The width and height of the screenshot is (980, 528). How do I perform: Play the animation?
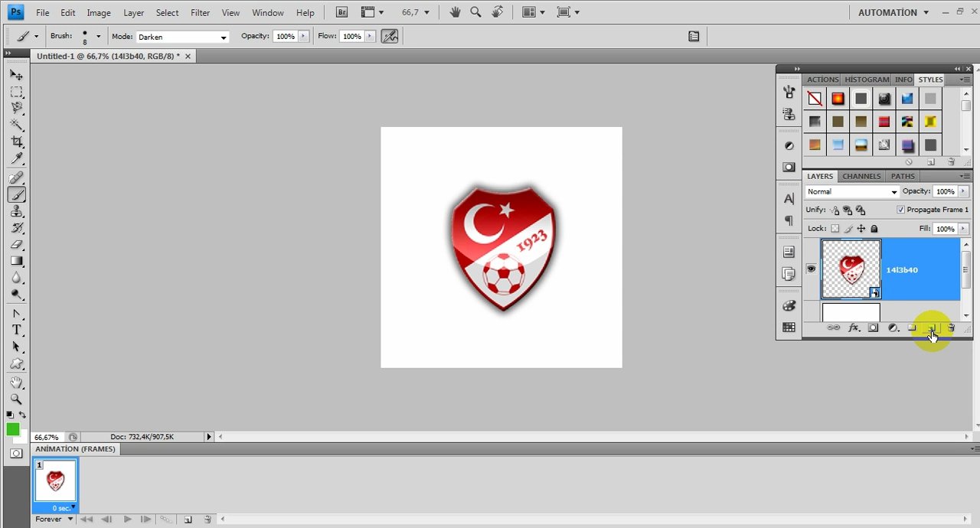click(127, 520)
